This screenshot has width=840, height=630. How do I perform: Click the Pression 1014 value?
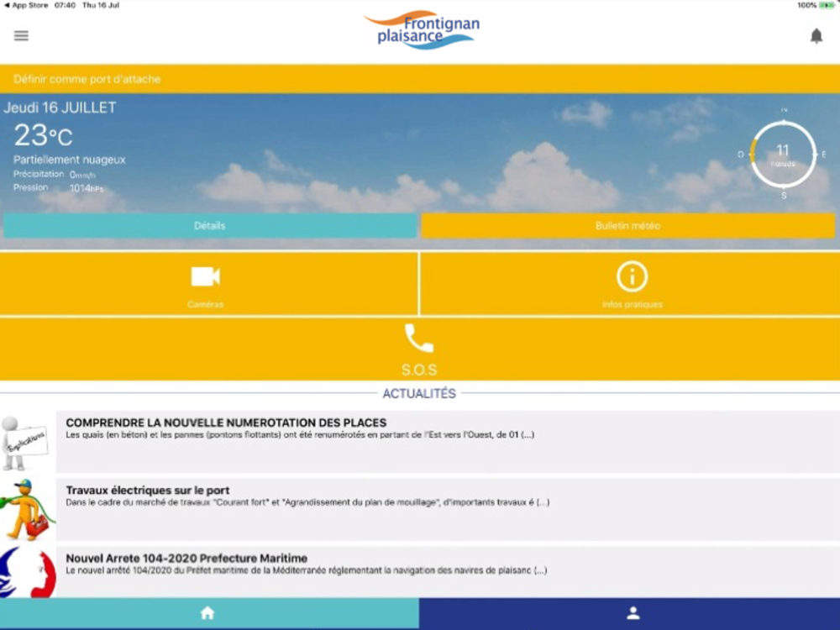pos(87,188)
